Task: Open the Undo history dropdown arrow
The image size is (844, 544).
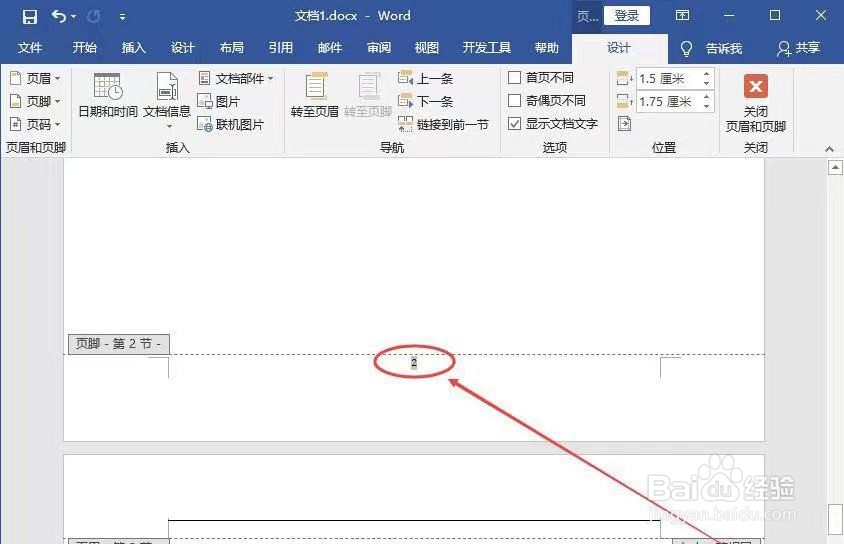Action: click(74, 17)
